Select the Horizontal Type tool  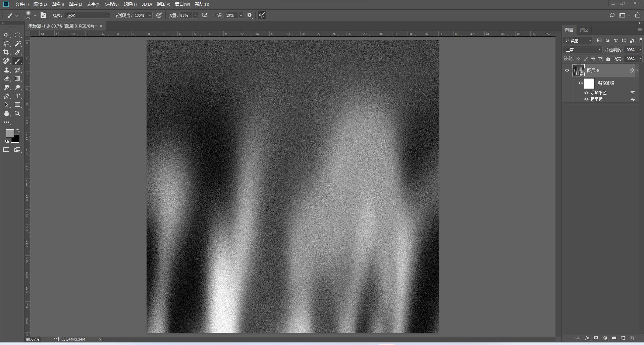(17, 96)
